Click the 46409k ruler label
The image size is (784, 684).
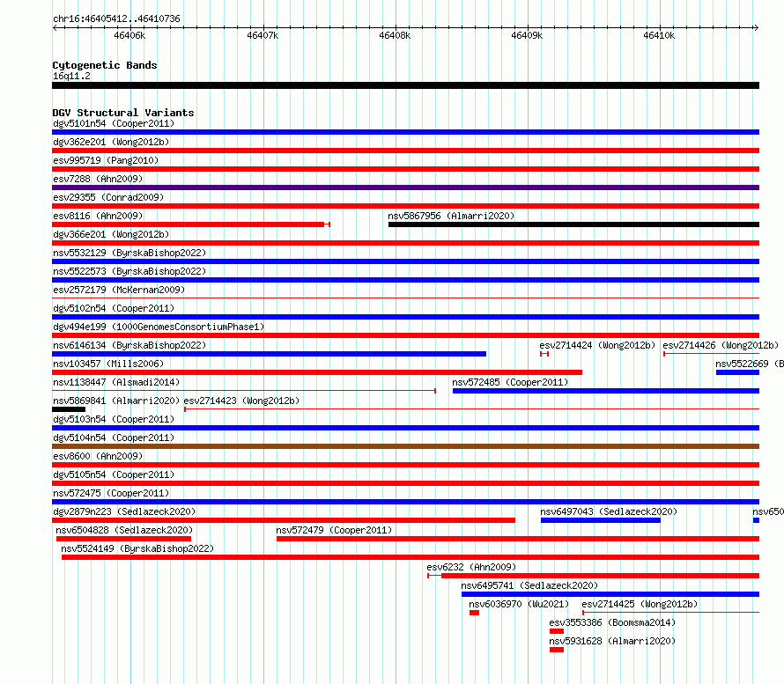coord(527,35)
